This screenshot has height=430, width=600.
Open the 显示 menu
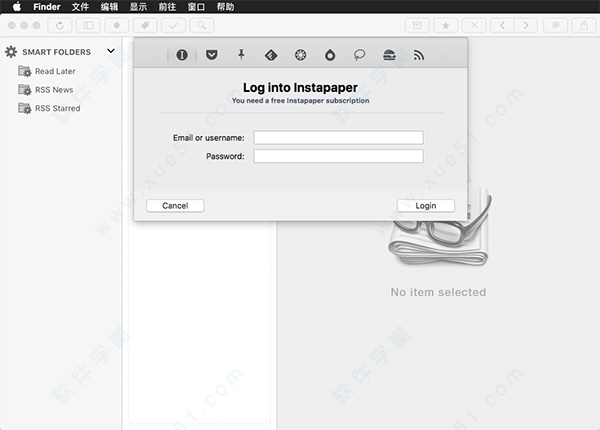(138, 7)
